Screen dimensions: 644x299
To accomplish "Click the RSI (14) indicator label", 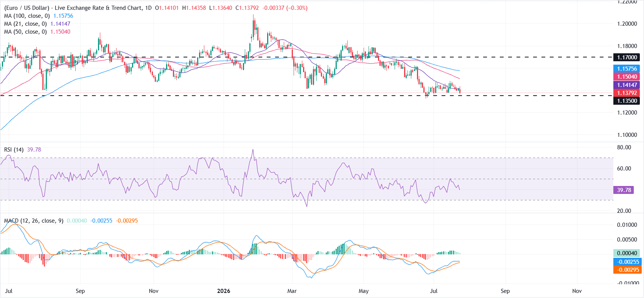I will pyautogui.click(x=14, y=150).
